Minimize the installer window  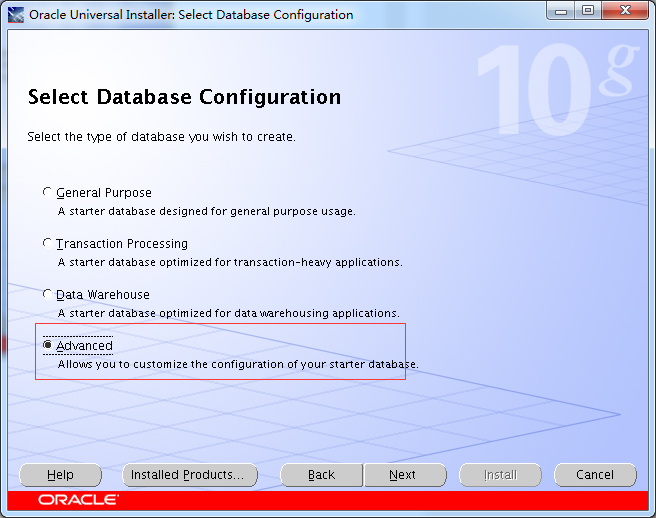click(x=561, y=11)
